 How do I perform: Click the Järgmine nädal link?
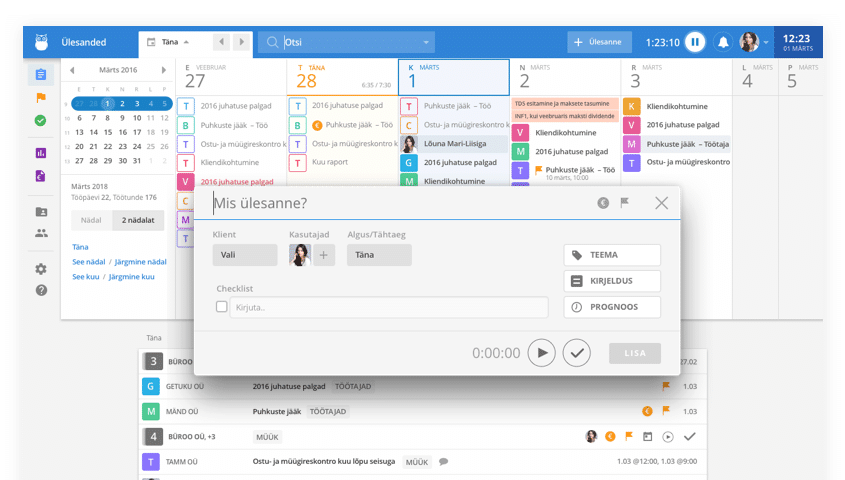click(140, 262)
